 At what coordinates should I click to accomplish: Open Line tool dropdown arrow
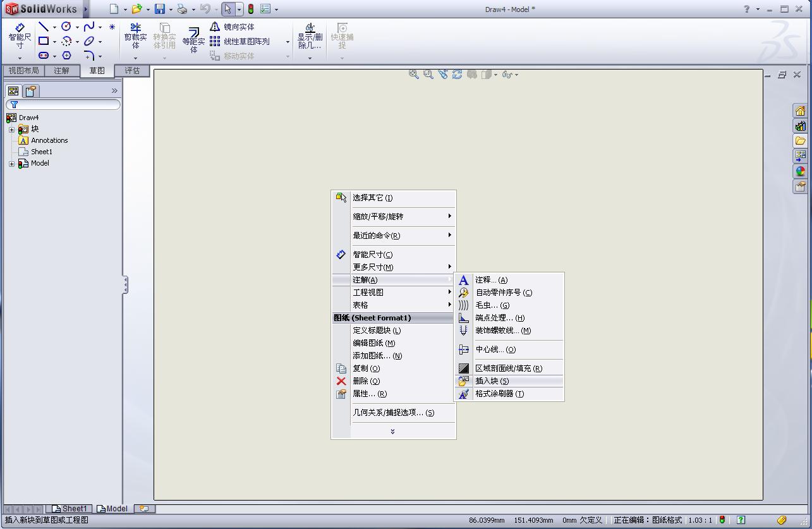(x=54, y=27)
